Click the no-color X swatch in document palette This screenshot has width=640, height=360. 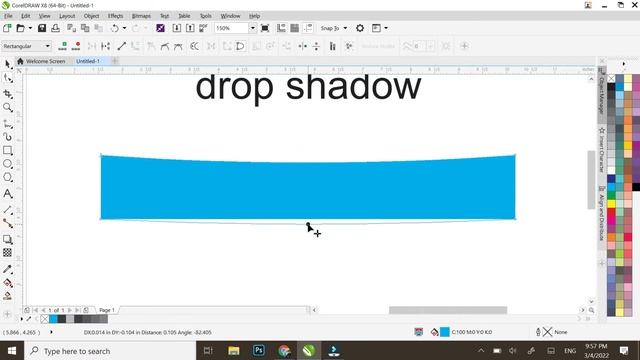45,319
